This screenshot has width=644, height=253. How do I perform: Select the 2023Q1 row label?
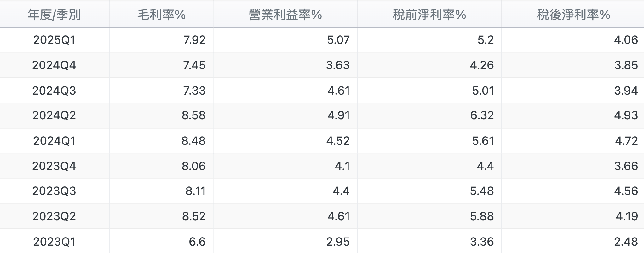[54, 242]
